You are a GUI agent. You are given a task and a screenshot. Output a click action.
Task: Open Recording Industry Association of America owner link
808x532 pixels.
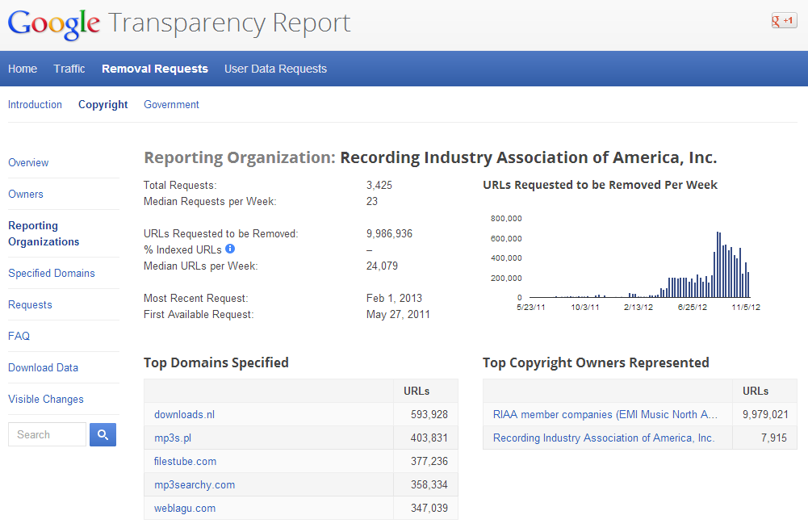point(604,438)
